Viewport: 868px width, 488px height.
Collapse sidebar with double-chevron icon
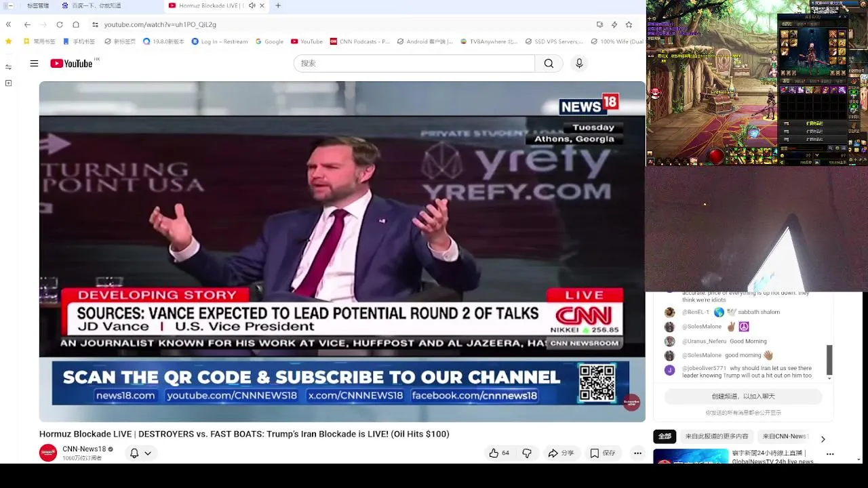point(8,24)
